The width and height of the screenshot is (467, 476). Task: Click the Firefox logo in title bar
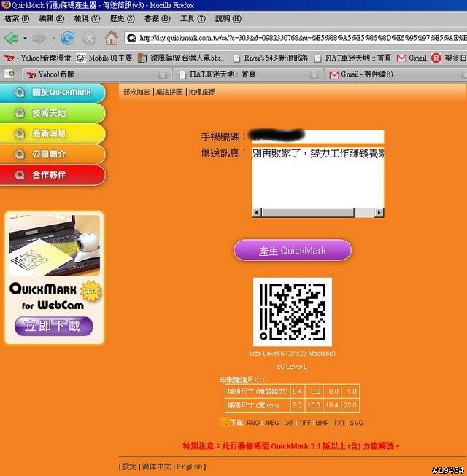(x=5, y=5)
